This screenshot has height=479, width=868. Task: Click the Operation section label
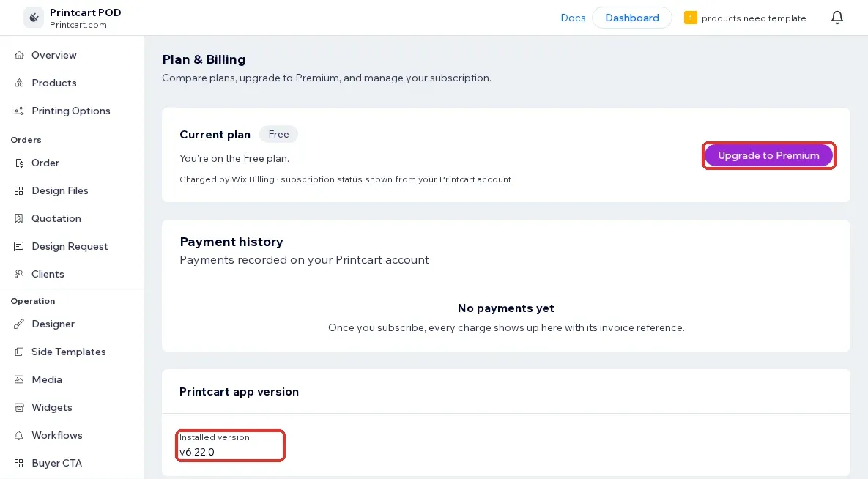click(33, 301)
